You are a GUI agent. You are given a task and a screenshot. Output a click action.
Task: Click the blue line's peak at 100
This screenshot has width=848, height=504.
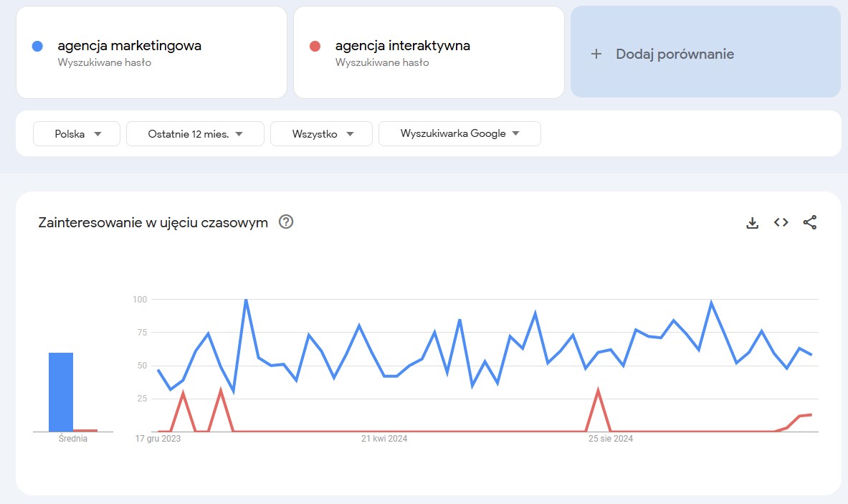tap(246, 300)
